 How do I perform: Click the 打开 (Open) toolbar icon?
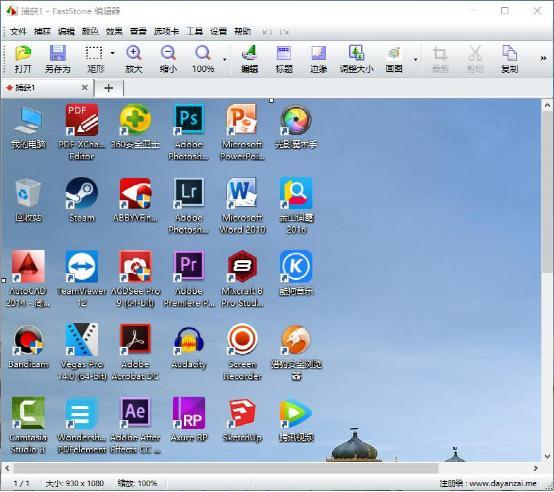[23, 53]
